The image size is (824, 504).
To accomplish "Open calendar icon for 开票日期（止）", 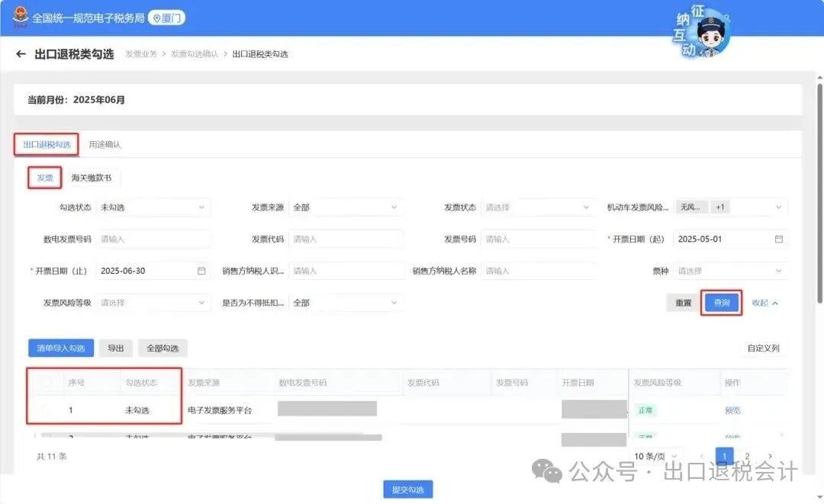I will click(x=201, y=271).
